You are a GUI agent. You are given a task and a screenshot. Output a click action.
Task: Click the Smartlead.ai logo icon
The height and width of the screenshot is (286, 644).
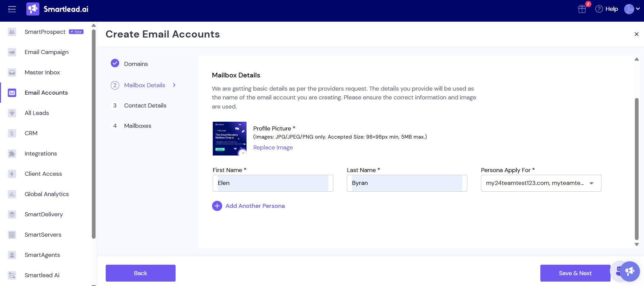[33, 9]
